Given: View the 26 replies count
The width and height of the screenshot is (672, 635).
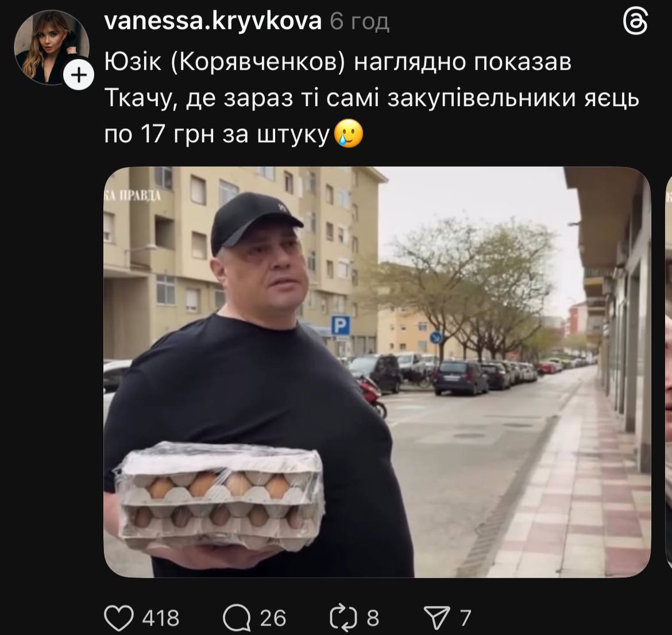Looking at the screenshot, I should click(x=273, y=618).
